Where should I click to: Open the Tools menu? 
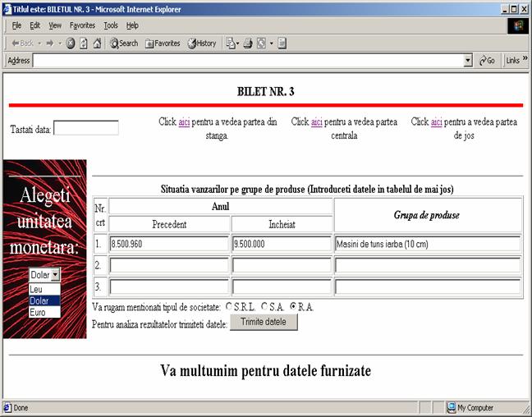click(111, 25)
